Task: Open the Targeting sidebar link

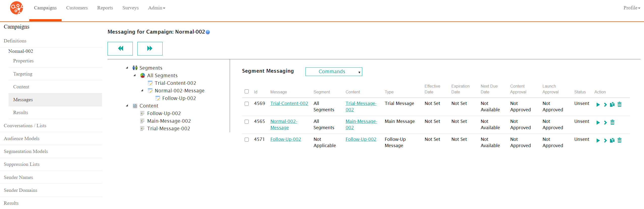Action: click(23, 74)
